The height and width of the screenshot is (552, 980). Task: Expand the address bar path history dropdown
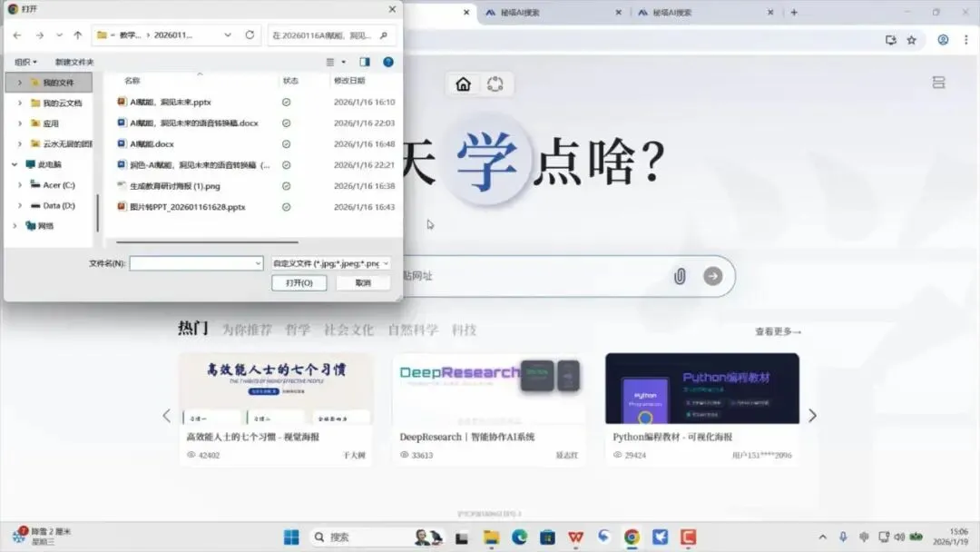click(x=228, y=35)
